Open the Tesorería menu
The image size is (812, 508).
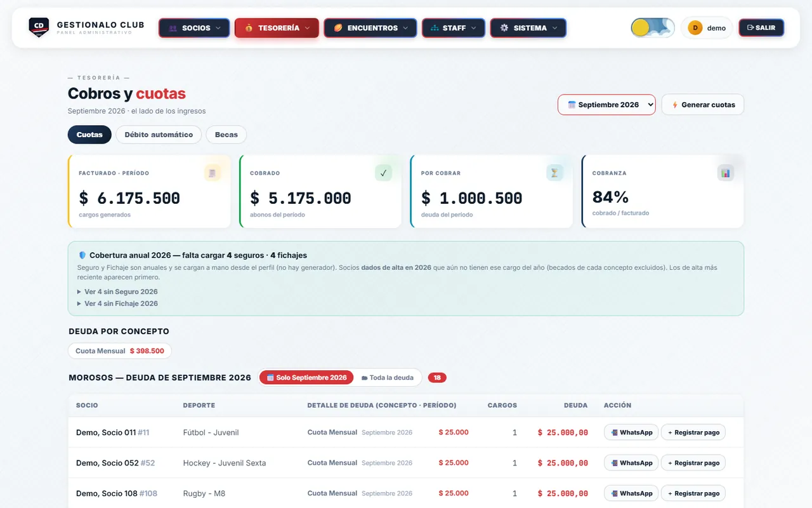click(x=277, y=28)
